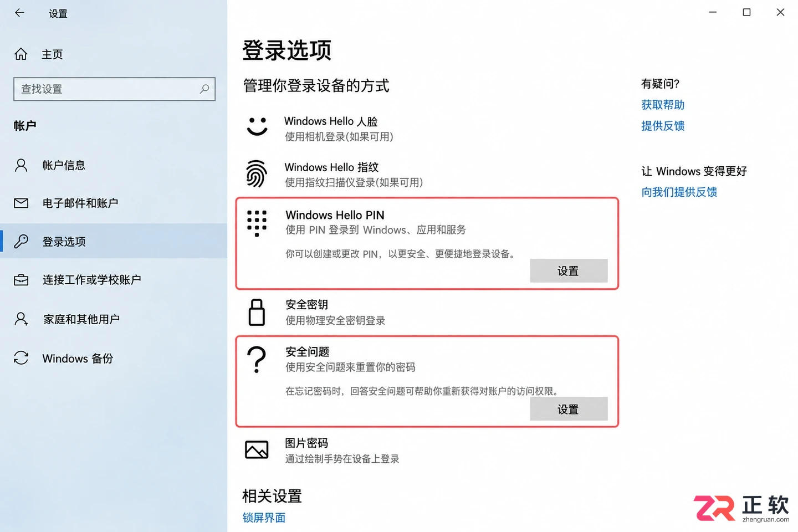Collapse the Windows Hello PIN title

click(335, 215)
